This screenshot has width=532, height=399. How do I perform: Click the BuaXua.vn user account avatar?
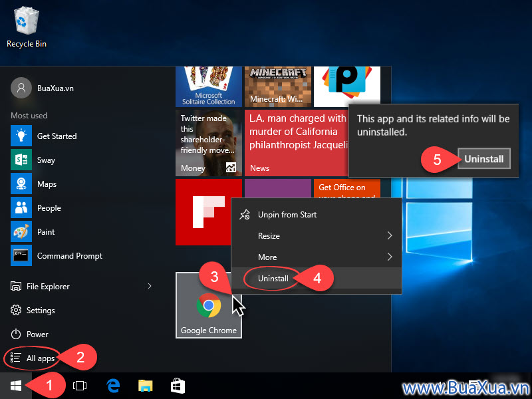coord(21,88)
